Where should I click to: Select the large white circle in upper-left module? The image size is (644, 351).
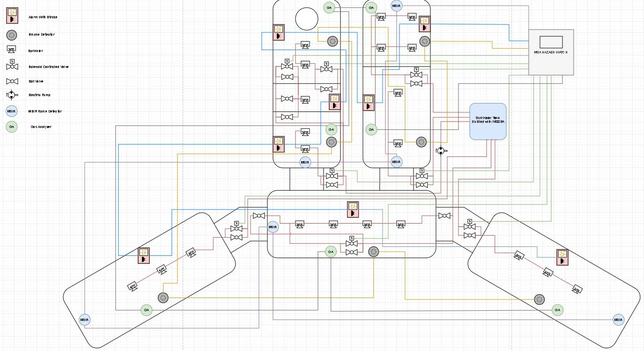307,19
